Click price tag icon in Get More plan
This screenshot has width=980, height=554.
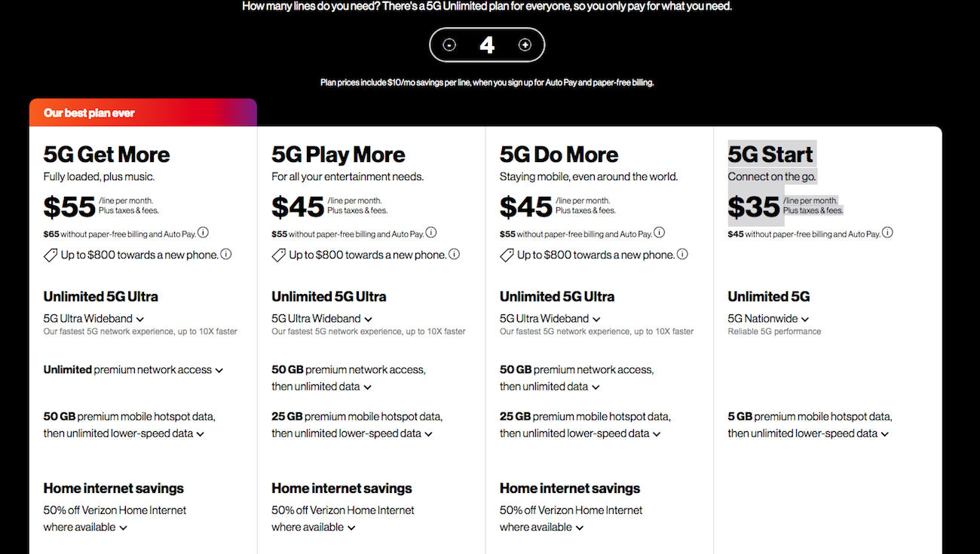point(51,256)
